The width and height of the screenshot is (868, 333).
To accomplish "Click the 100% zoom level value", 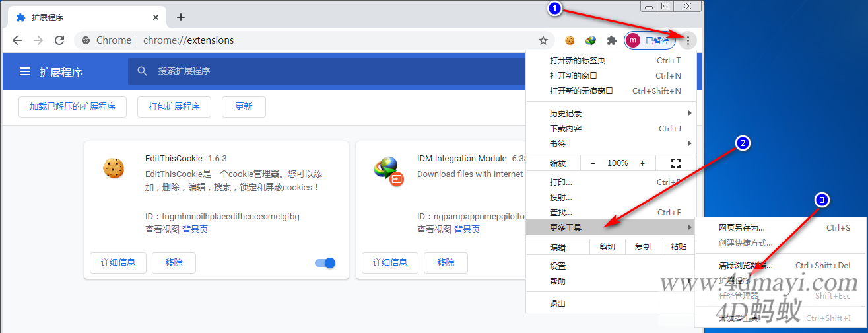I will (618, 163).
